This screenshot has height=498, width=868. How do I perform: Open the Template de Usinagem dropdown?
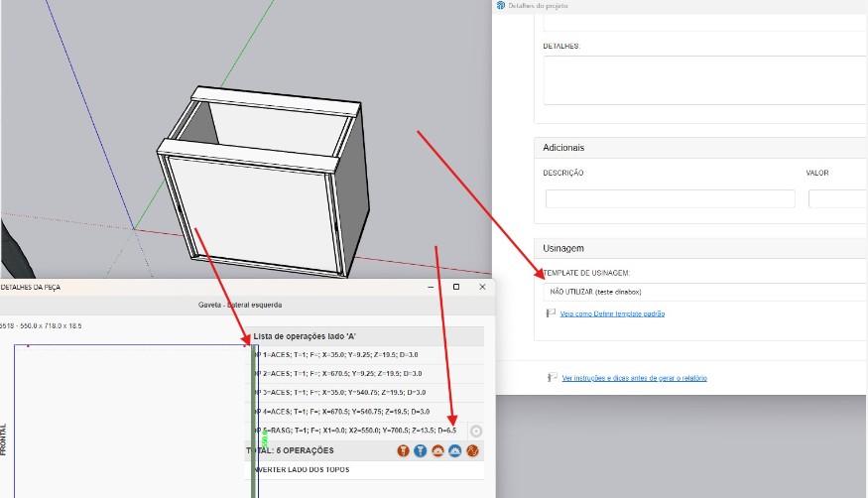(x=704, y=293)
